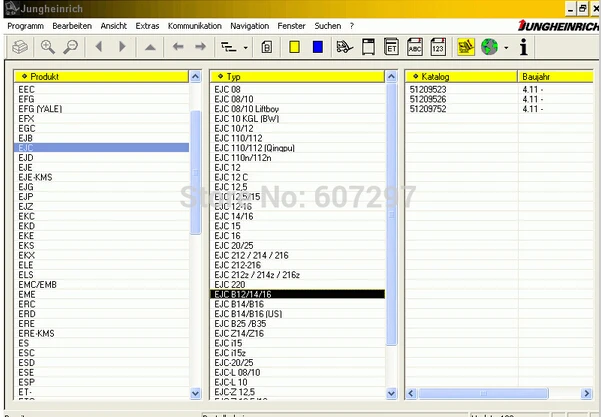Select product EKS in list
Image resolution: width=601 pixels, height=417 pixels.
click(101, 245)
